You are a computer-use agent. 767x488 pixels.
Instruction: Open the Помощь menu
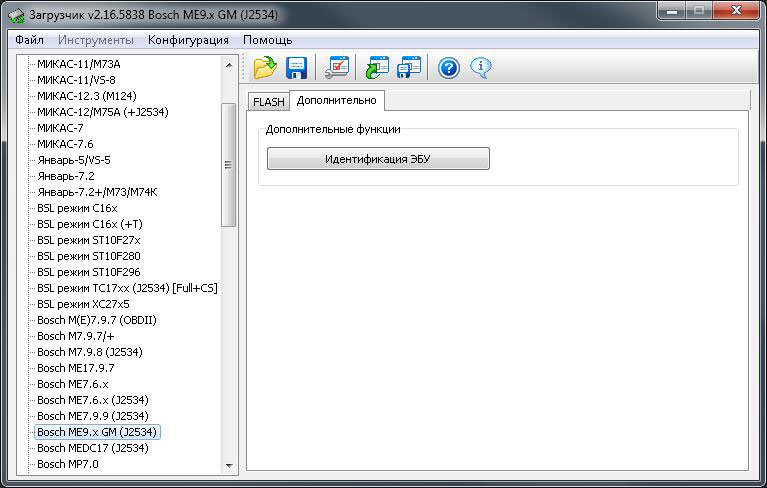coord(267,40)
